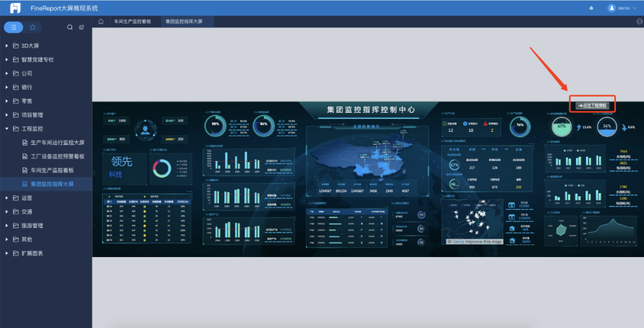Switch to the directory list view toggle
644x328 pixels.
(x=14, y=27)
